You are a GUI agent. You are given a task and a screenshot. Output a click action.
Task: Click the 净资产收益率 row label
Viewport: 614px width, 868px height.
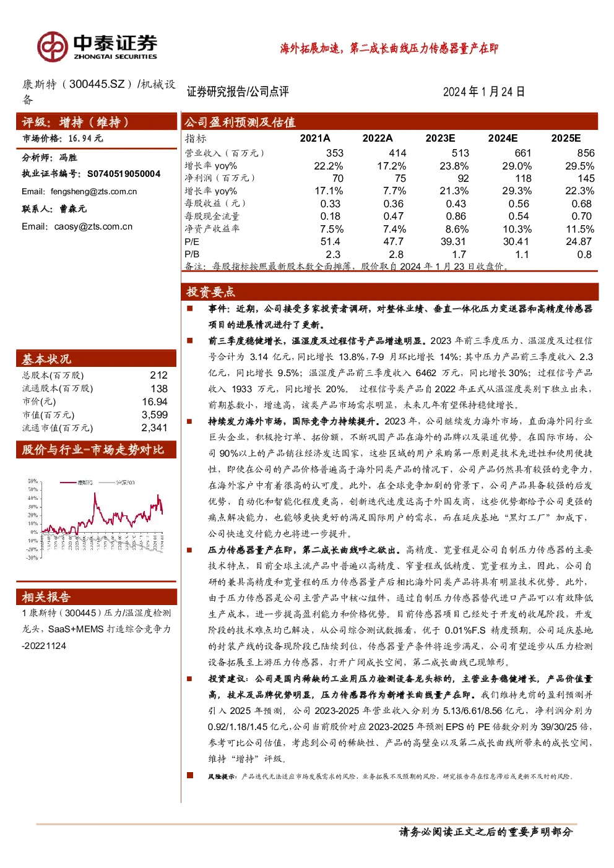[212, 229]
